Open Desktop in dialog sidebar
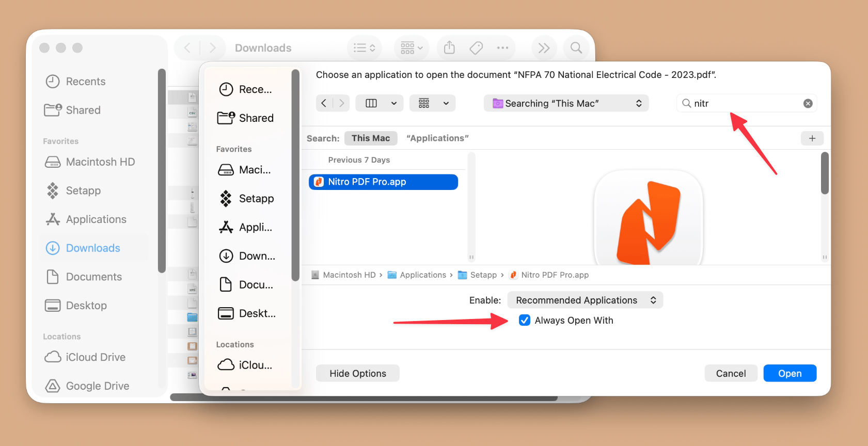 pyautogui.click(x=248, y=313)
